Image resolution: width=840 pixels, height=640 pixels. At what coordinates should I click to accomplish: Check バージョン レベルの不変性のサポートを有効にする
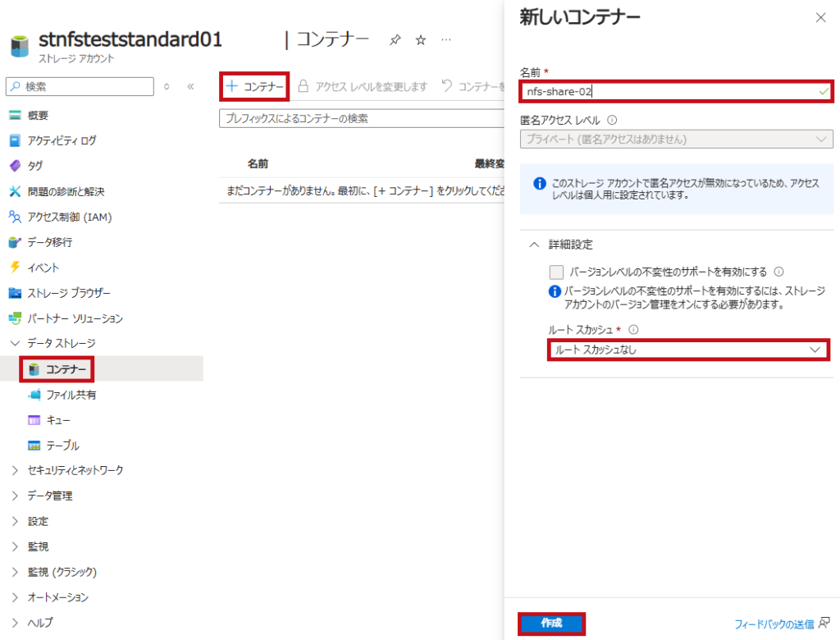pos(557,272)
